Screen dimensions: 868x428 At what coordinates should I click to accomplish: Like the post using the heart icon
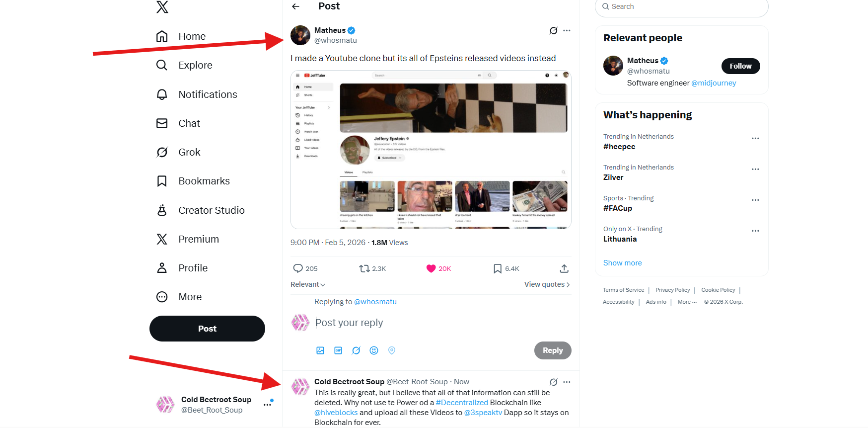[x=431, y=268]
